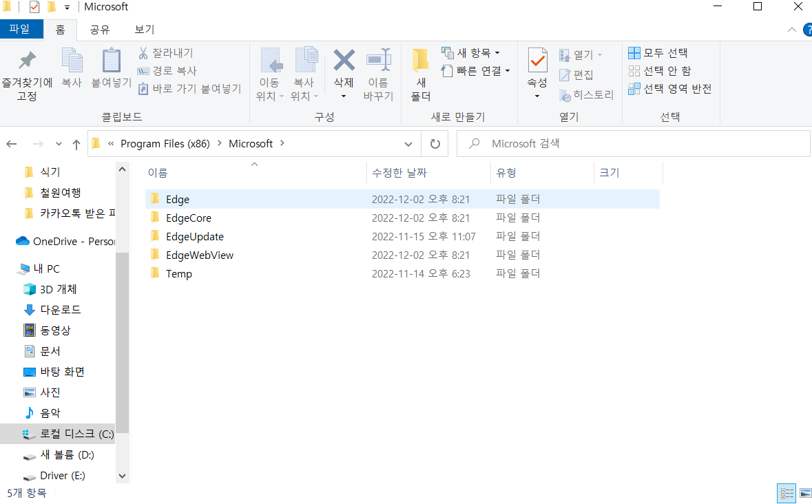Viewport: 812px width, 504px height.
Task: Open address bar history dropdown
Action: coord(408,144)
